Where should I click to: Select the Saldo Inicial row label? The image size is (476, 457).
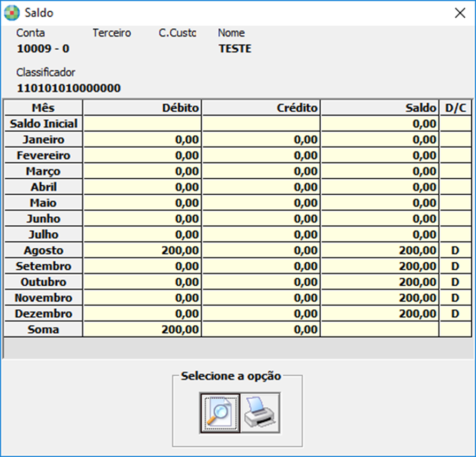pyautogui.click(x=43, y=124)
